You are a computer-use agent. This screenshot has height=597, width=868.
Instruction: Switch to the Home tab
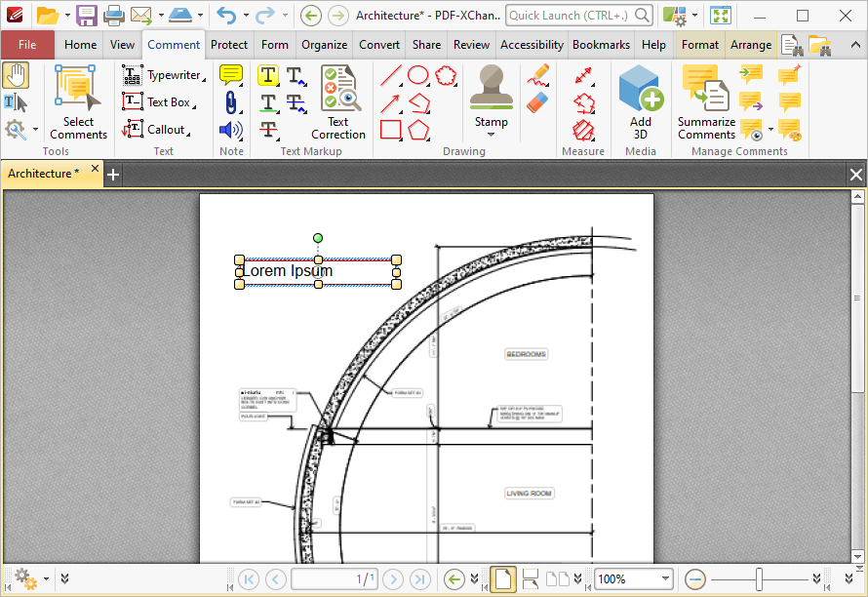[80, 45]
